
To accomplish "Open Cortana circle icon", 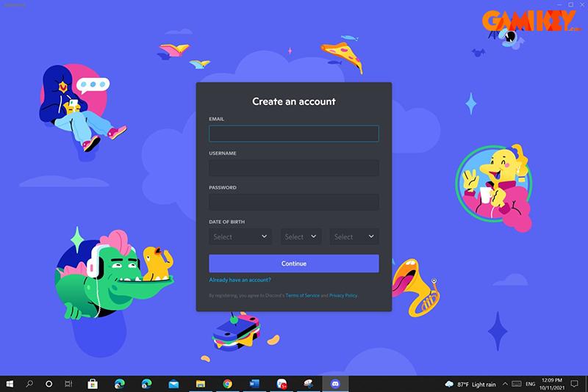I will 49,384.
